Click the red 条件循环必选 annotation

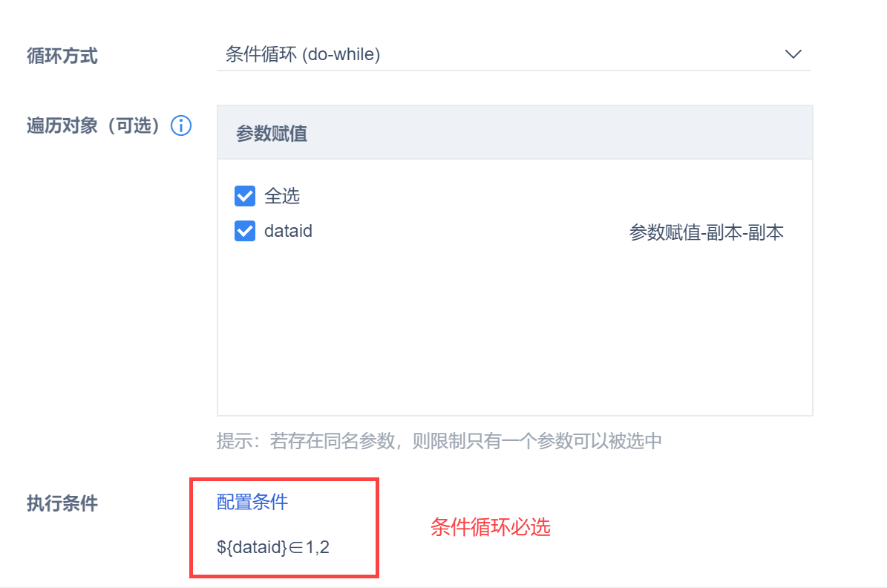coord(491,527)
